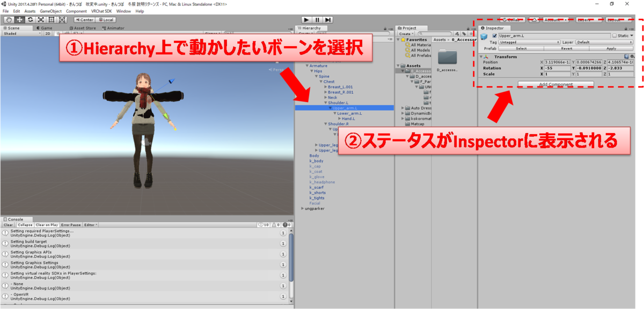Click the Console Clear button
The width and height of the screenshot is (644, 309).
point(8,225)
